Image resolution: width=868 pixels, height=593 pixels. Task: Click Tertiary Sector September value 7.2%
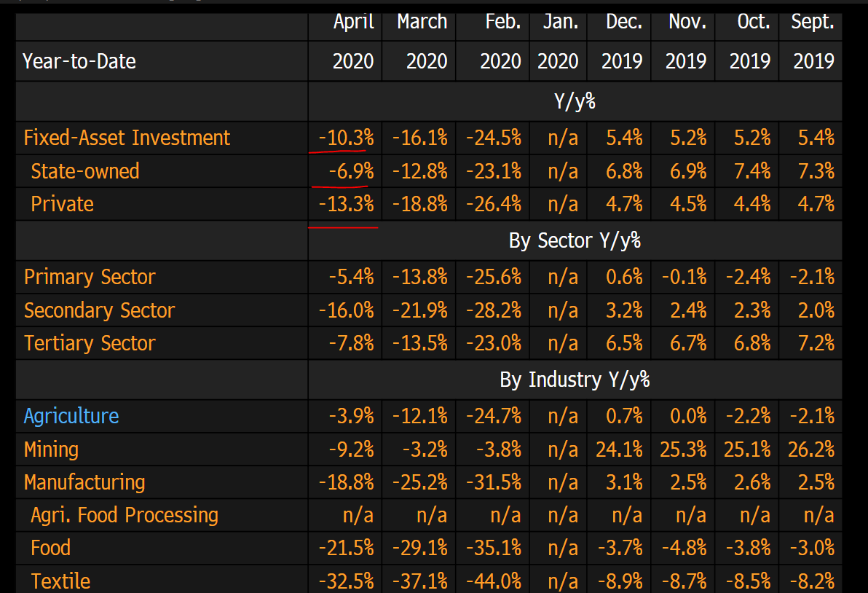click(x=816, y=343)
